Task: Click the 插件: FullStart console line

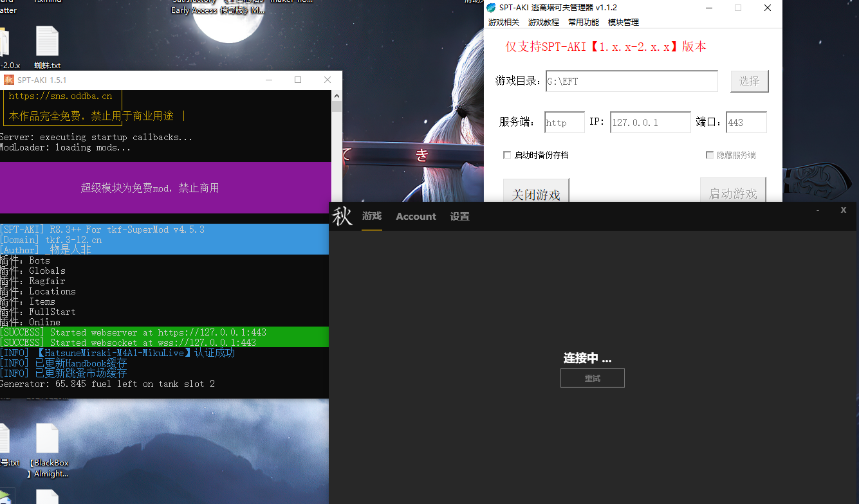Action: point(38,312)
